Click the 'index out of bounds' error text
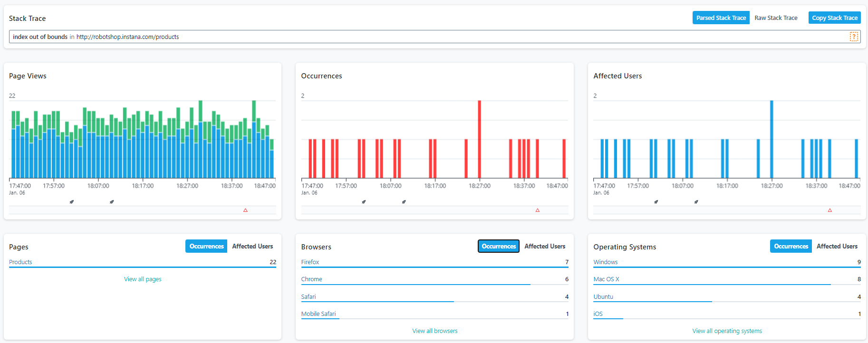868x343 pixels. [40, 37]
